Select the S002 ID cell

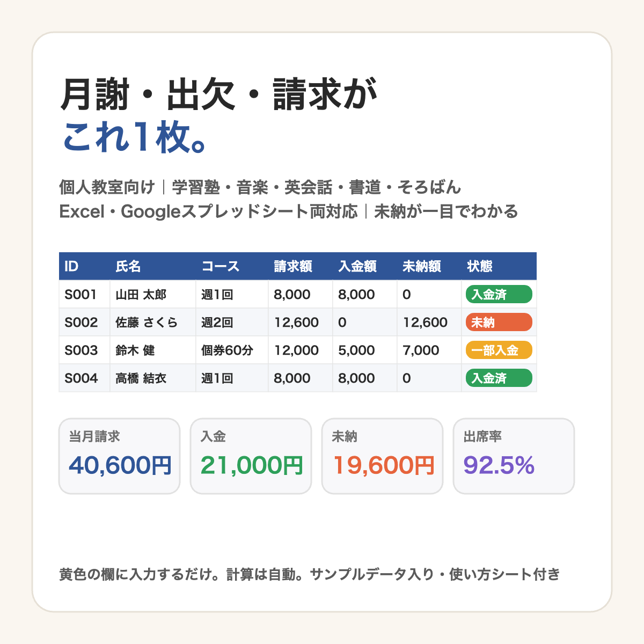pos(84,322)
